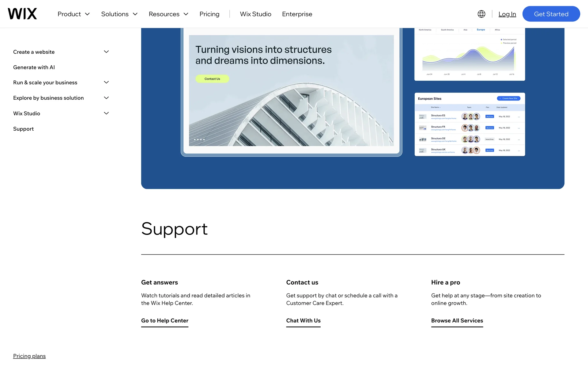The image size is (588, 368).
Task: Click the Log In link
Action: [x=507, y=14]
